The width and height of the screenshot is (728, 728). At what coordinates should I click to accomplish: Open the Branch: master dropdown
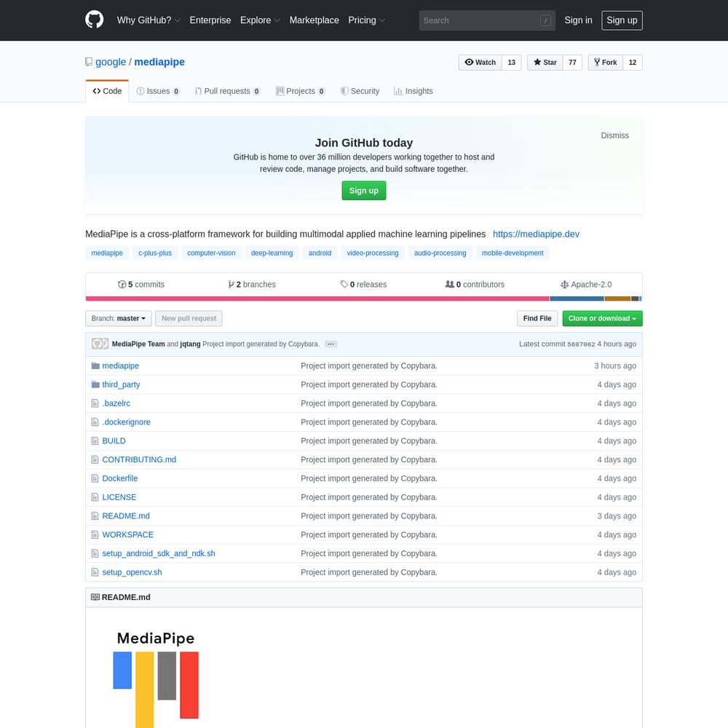pos(119,319)
